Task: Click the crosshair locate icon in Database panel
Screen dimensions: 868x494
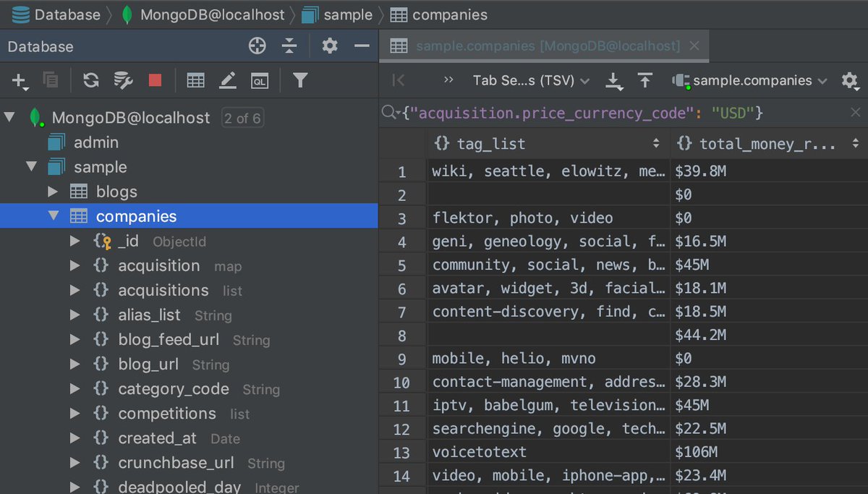Action: coord(257,46)
